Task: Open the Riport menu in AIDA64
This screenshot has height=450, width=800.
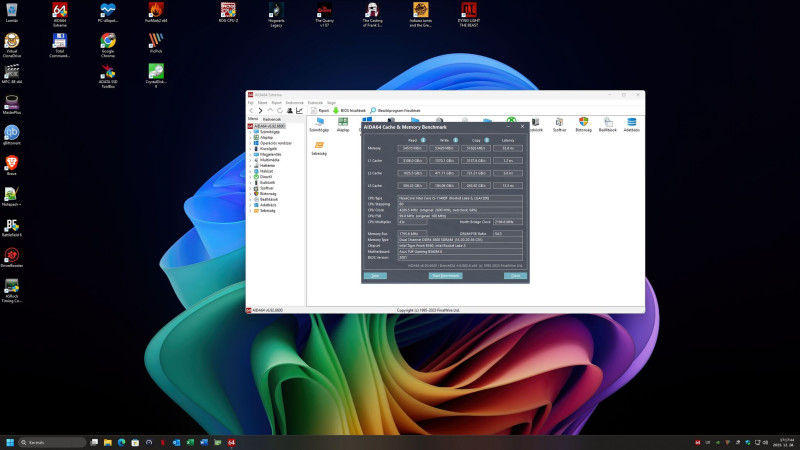Action: pos(277,103)
